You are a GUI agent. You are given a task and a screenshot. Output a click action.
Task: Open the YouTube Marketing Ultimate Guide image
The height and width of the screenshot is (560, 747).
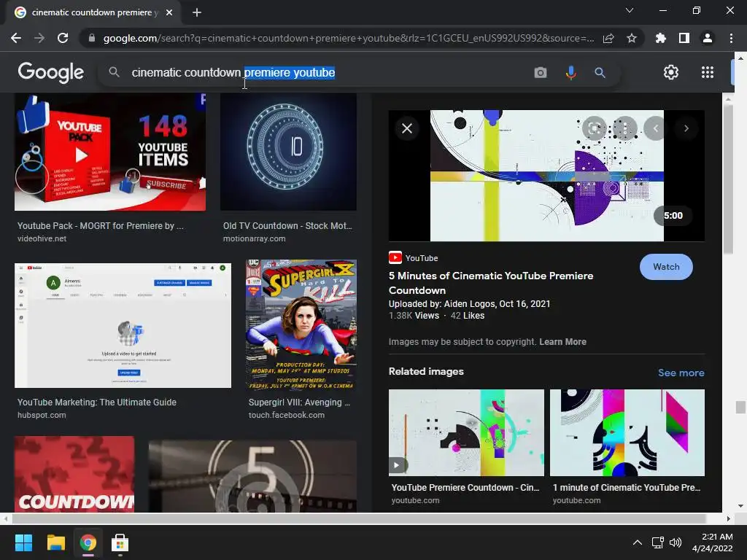click(123, 325)
